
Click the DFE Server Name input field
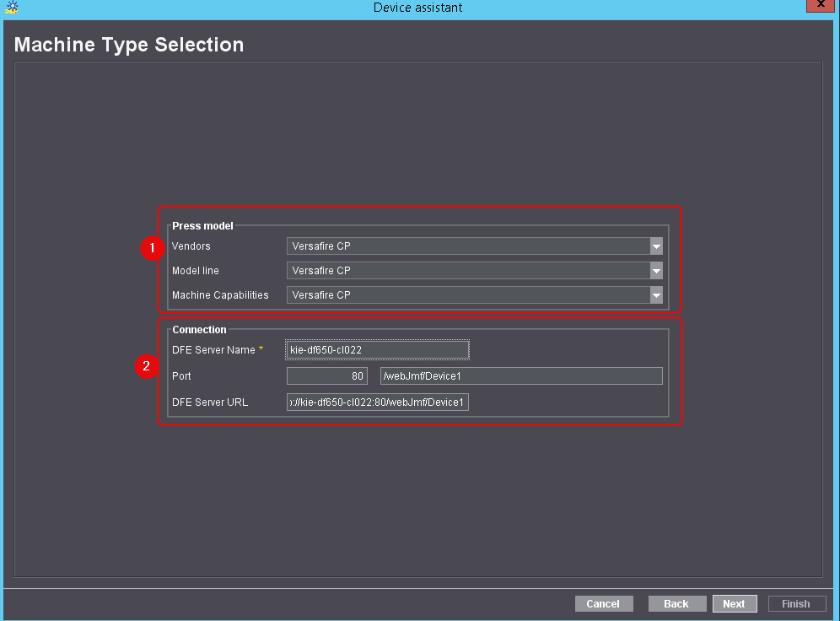pyautogui.click(x=377, y=350)
